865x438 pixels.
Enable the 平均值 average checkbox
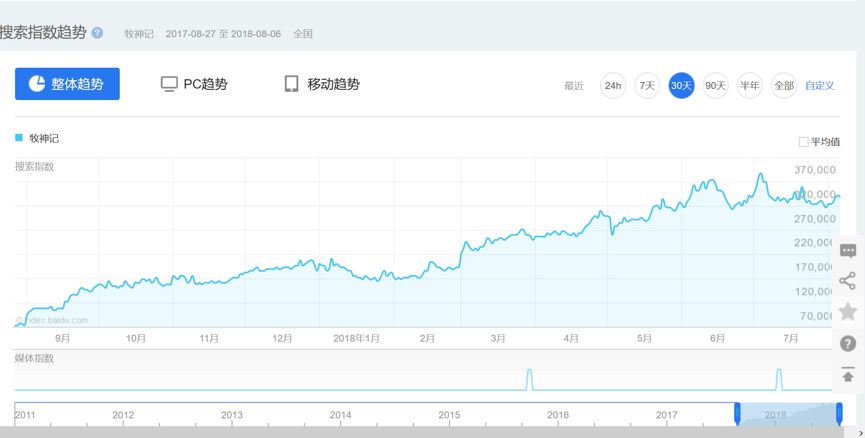pyautogui.click(x=803, y=142)
